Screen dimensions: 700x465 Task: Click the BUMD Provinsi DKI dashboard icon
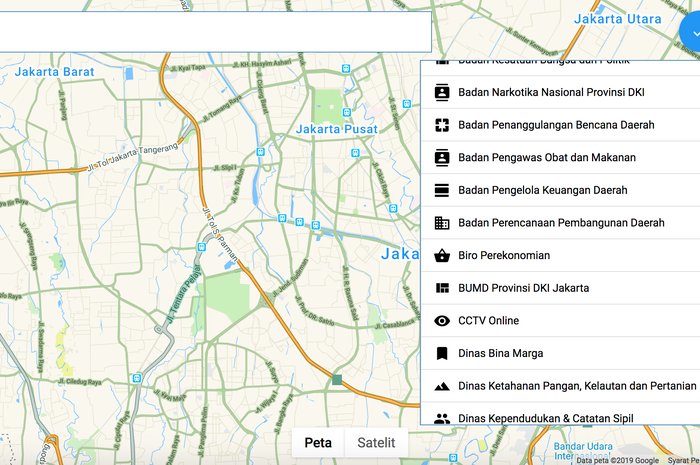(x=442, y=288)
